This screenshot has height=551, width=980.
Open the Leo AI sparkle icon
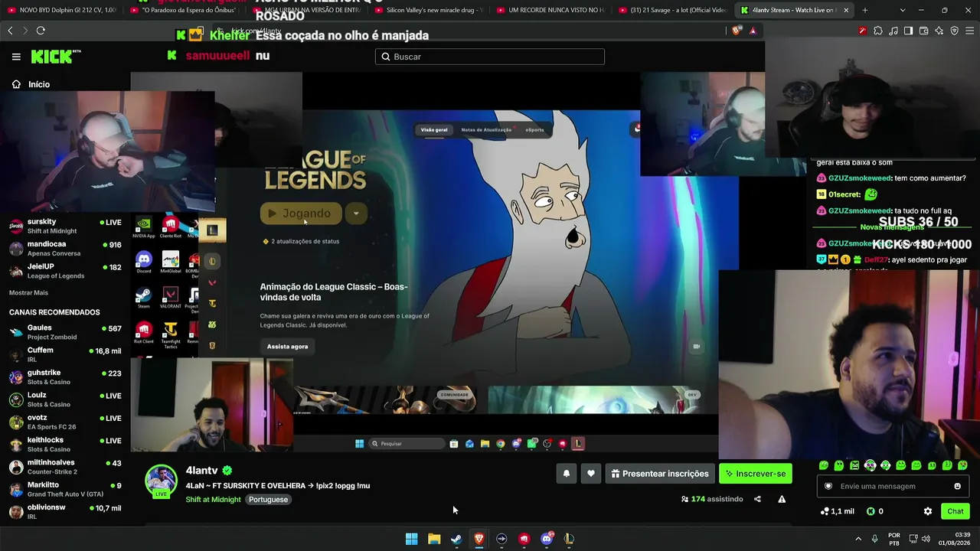point(939,31)
